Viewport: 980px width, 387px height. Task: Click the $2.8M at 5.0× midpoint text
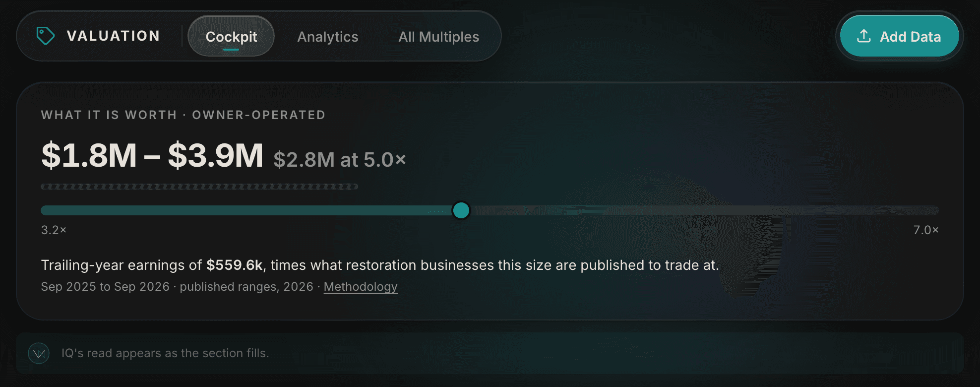click(x=340, y=160)
